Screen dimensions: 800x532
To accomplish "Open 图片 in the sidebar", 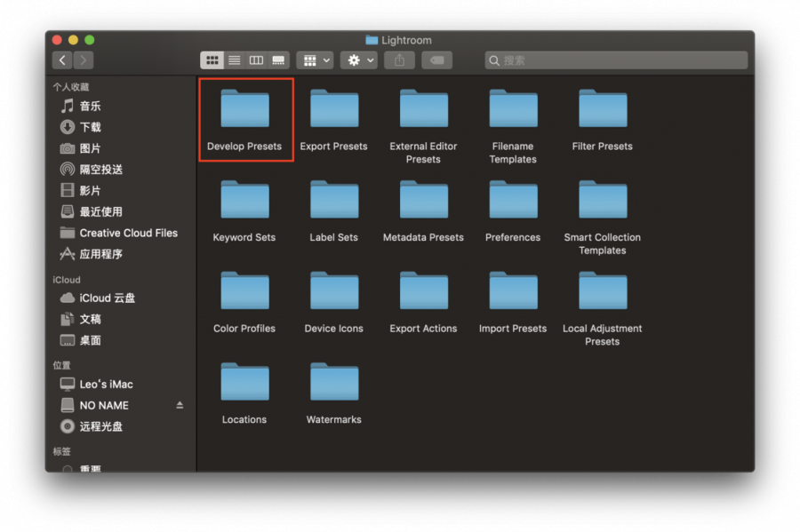I will point(121,148).
